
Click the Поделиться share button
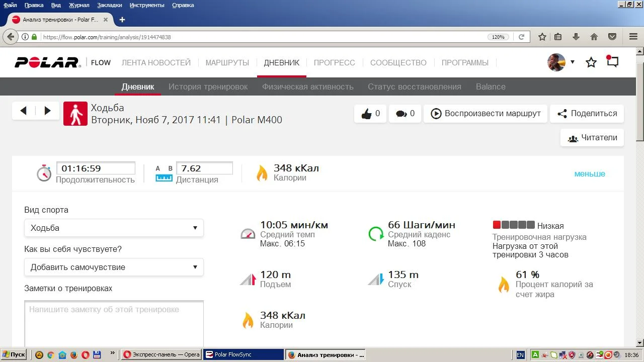(587, 114)
